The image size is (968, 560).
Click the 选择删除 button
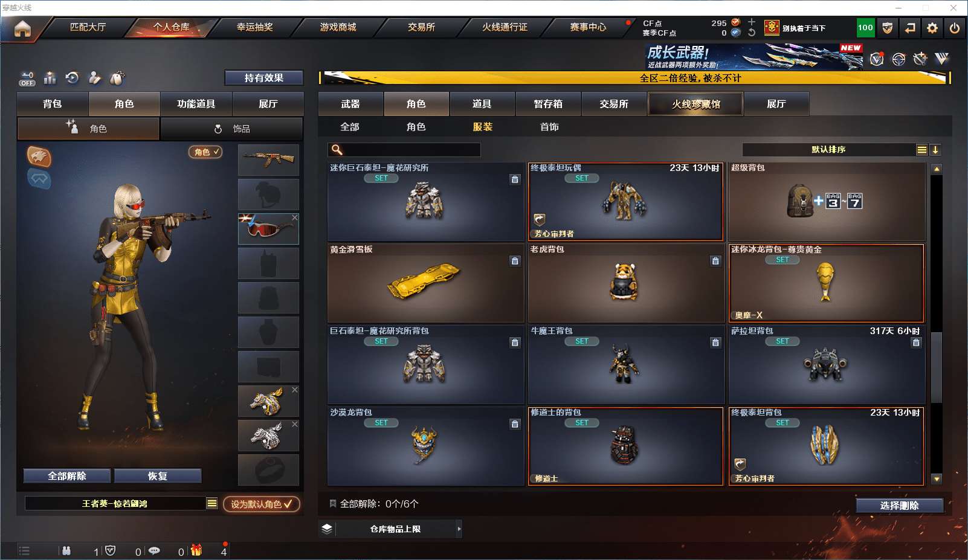(x=899, y=506)
